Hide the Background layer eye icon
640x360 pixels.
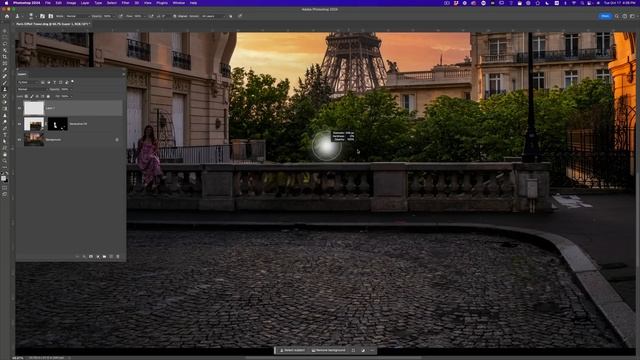click(x=19, y=140)
